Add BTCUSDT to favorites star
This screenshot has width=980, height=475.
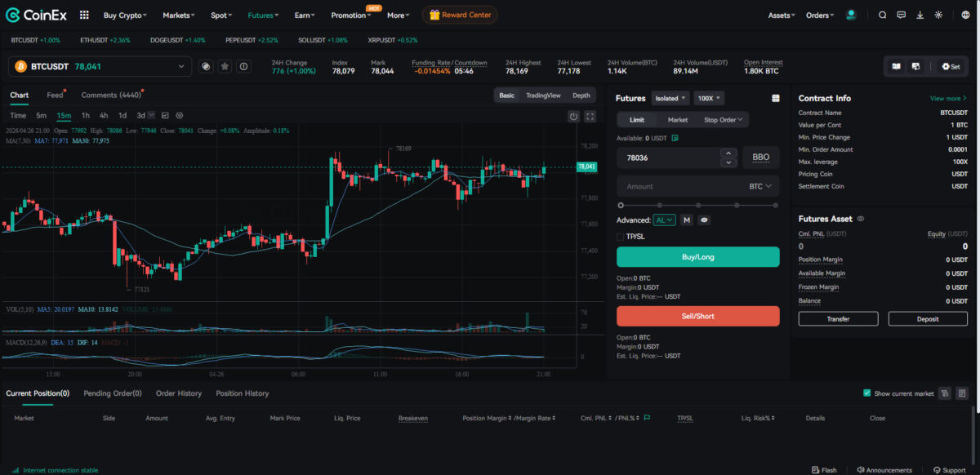pos(225,66)
